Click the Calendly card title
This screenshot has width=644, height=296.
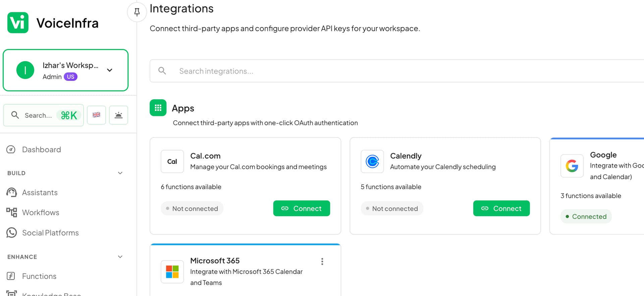click(x=406, y=156)
